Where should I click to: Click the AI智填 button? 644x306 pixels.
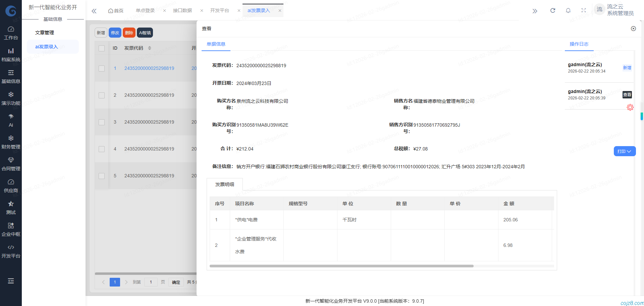pyautogui.click(x=145, y=33)
